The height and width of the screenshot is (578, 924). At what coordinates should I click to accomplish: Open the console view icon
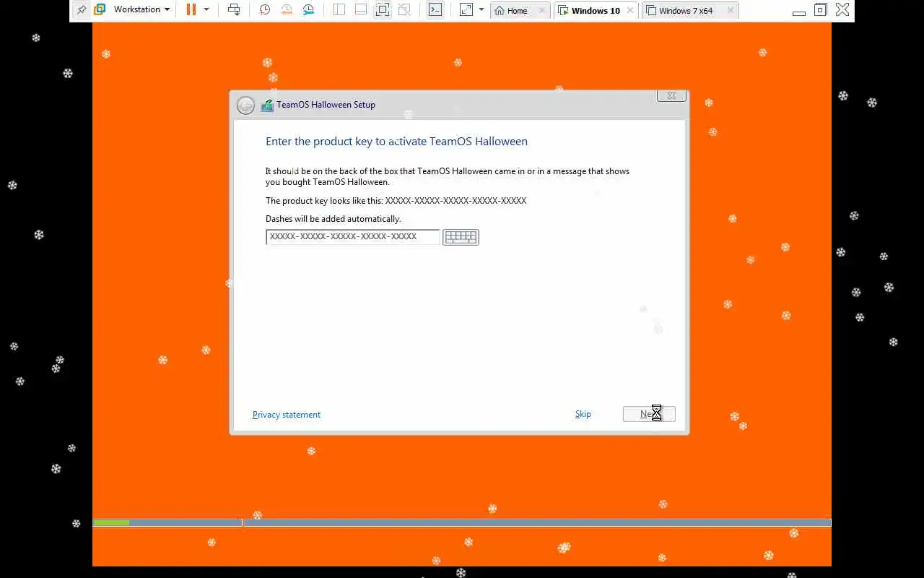click(435, 10)
